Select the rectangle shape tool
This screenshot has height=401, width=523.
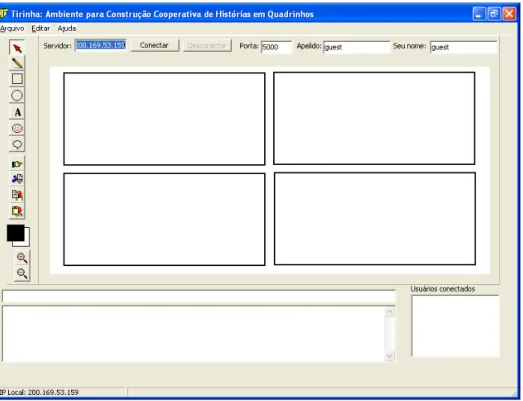click(17, 79)
